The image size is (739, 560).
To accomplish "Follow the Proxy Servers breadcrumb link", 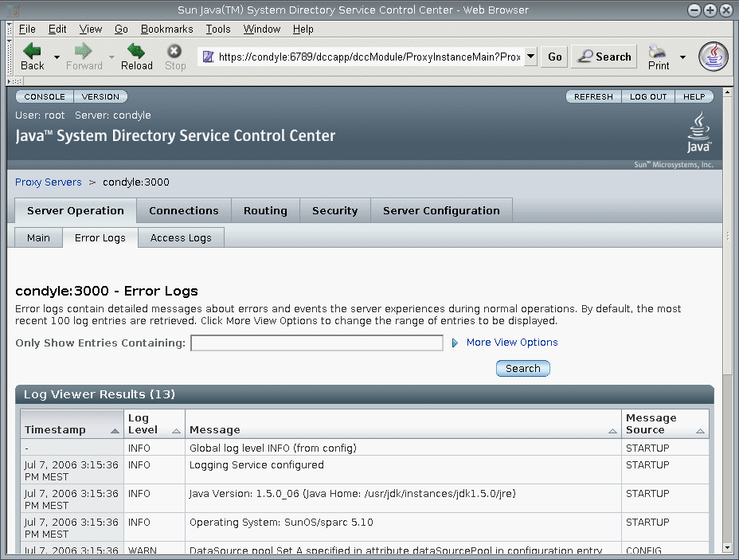I will (x=48, y=182).
